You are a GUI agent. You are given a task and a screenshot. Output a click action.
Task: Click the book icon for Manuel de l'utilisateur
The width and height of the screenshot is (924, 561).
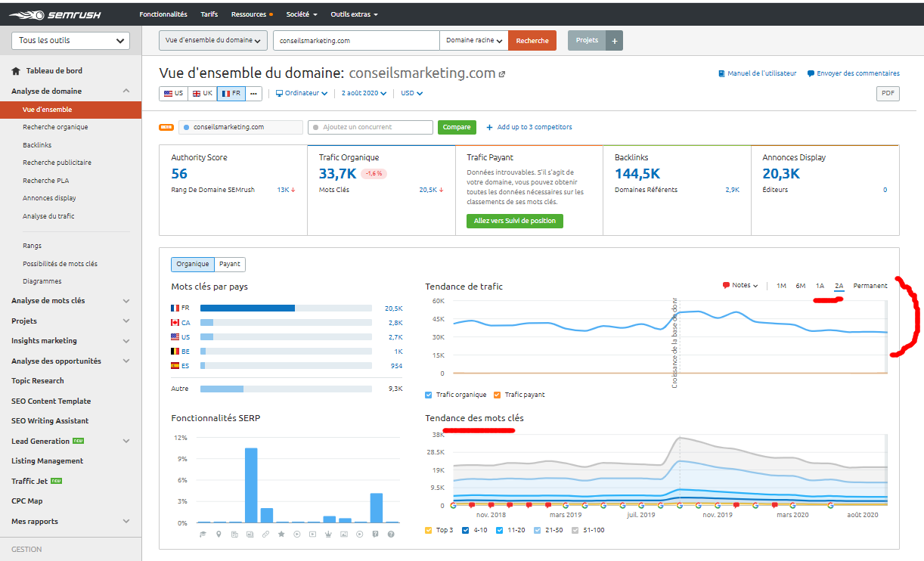[722, 74]
